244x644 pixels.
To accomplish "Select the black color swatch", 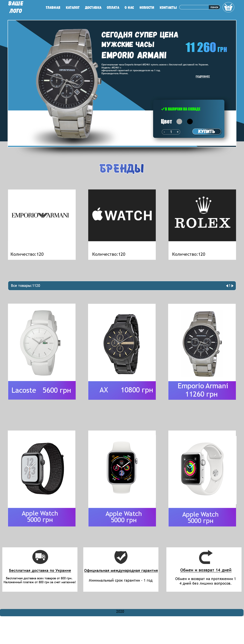I will coord(190,121).
